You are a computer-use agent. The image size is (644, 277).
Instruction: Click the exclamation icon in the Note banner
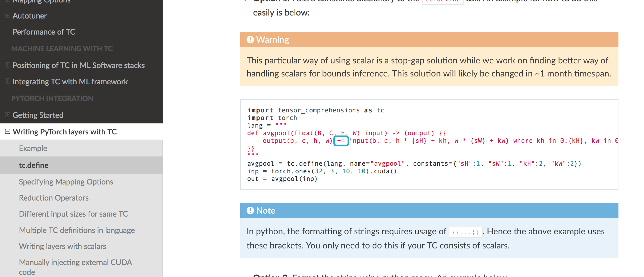[x=250, y=210]
